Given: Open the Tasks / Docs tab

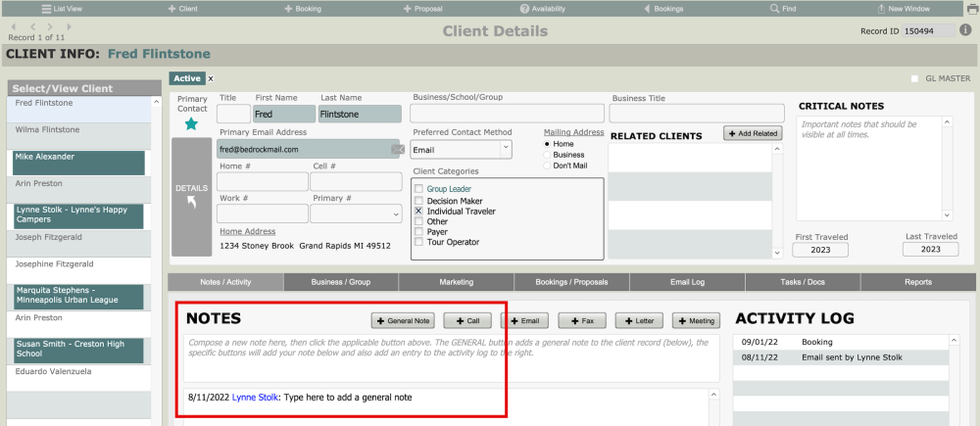Looking at the screenshot, I should 803,282.
